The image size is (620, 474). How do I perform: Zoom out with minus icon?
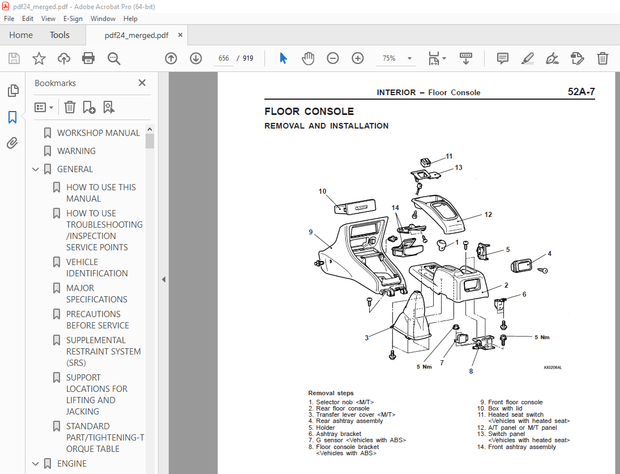click(x=333, y=59)
